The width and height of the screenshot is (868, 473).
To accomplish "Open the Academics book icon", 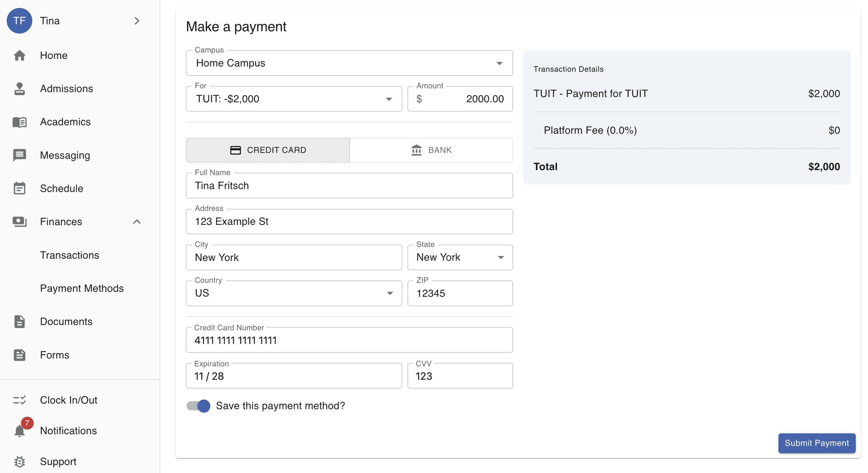I will [19, 122].
